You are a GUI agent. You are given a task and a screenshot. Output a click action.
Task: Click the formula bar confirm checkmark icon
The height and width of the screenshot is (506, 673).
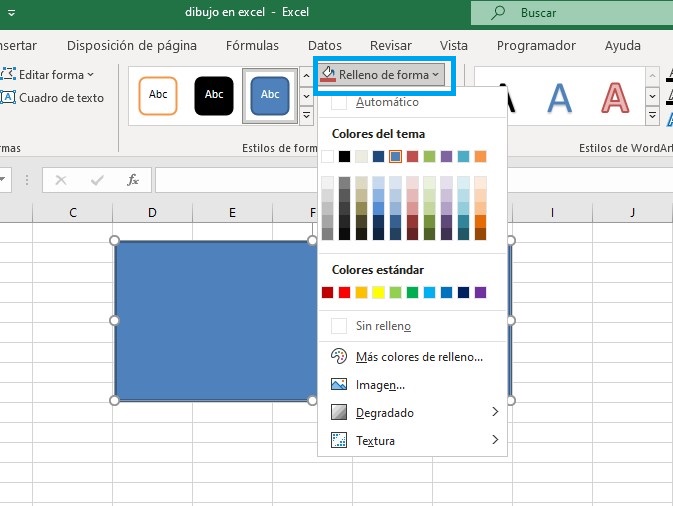click(97, 180)
